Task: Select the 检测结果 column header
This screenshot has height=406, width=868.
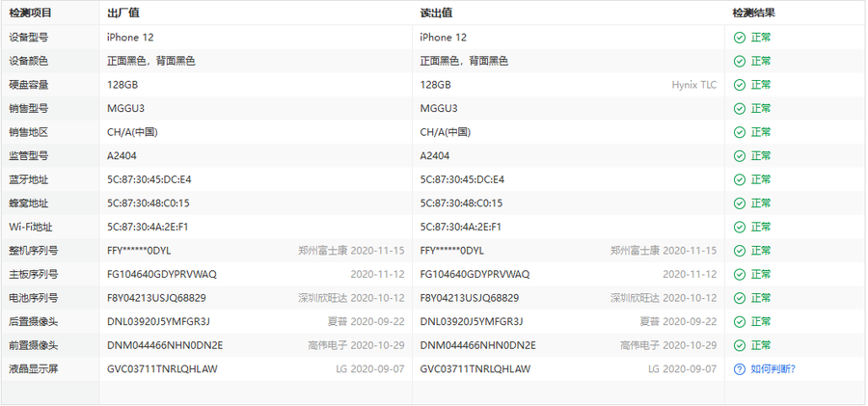Action: pyautogui.click(x=753, y=14)
